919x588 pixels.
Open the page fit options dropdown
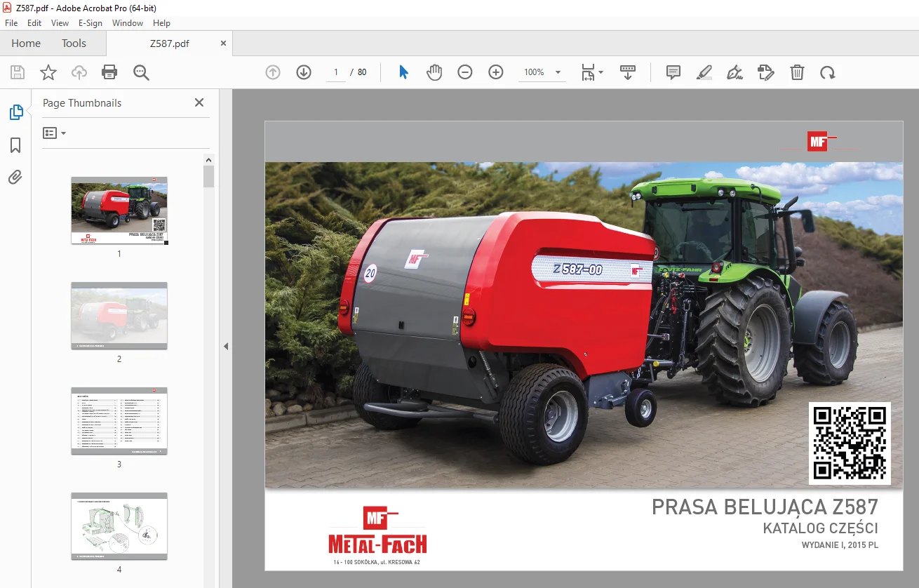point(592,72)
